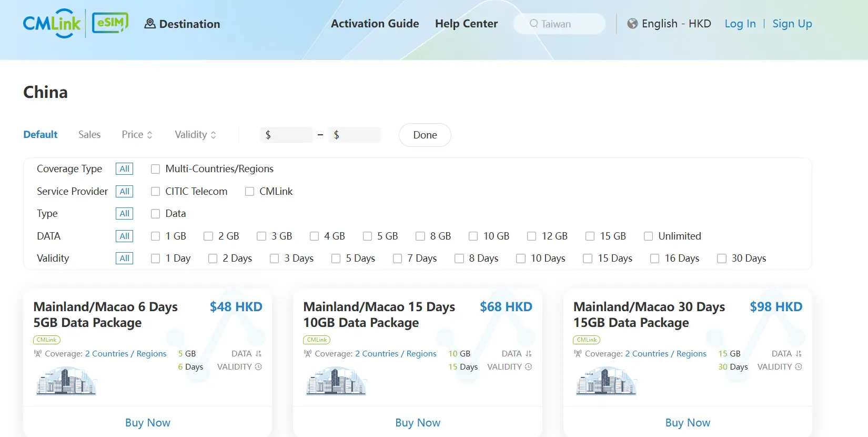This screenshot has width=868, height=437.
Task: Check the 3 GB checkbox
Action: click(x=261, y=236)
